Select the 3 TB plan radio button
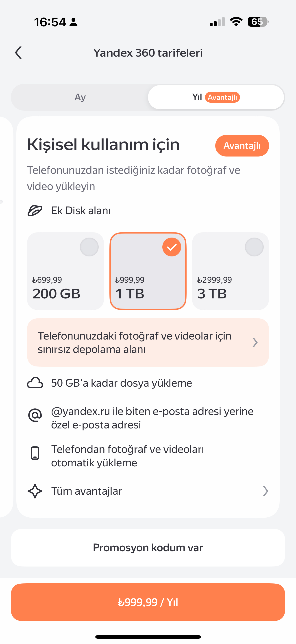 254,247
